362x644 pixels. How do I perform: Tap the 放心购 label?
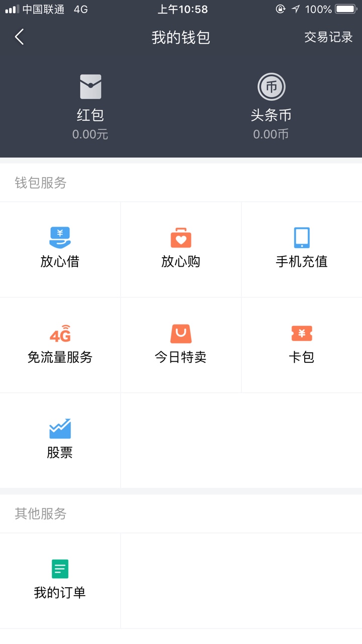coord(181,262)
